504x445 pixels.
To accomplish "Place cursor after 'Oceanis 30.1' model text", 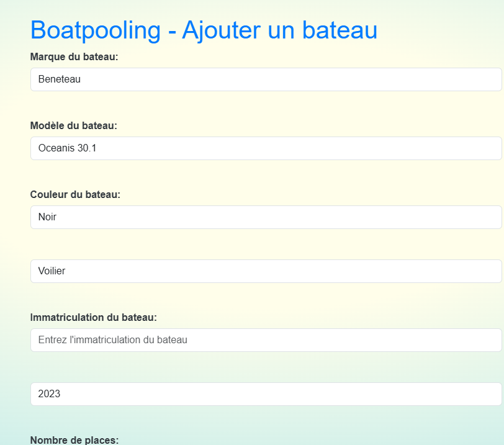I will 97,148.
